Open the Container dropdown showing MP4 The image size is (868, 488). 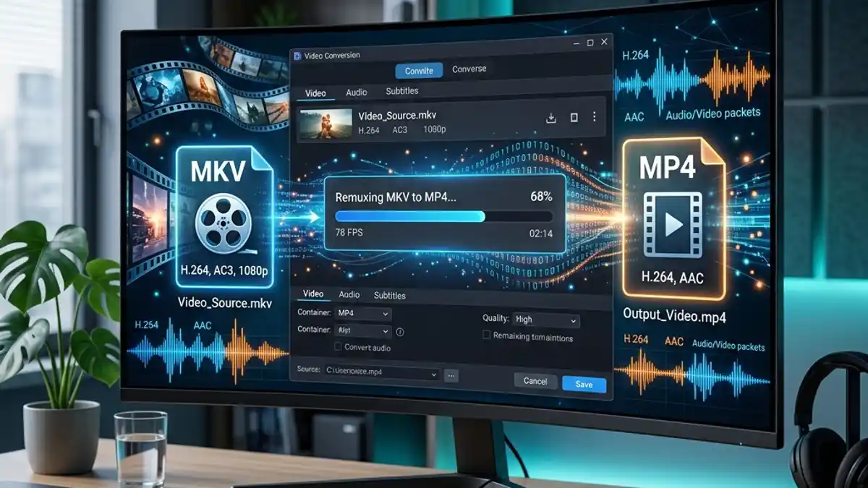point(363,314)
